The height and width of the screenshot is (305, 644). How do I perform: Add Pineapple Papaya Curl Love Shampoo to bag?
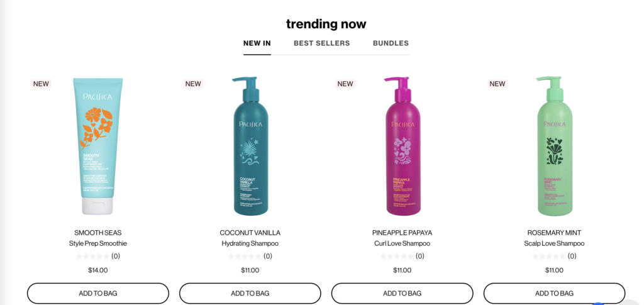(x=402, y=294)
